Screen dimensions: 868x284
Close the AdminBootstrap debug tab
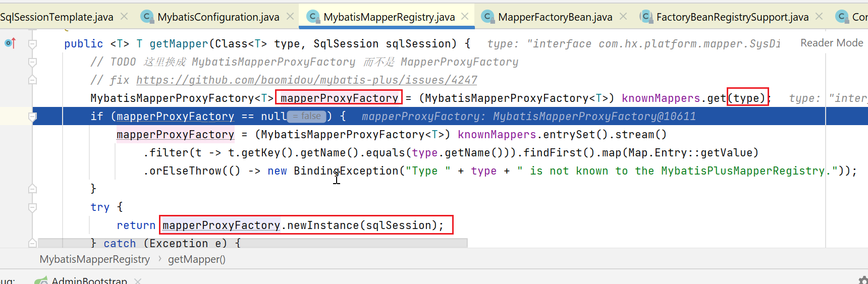click(x=138, y=280)
